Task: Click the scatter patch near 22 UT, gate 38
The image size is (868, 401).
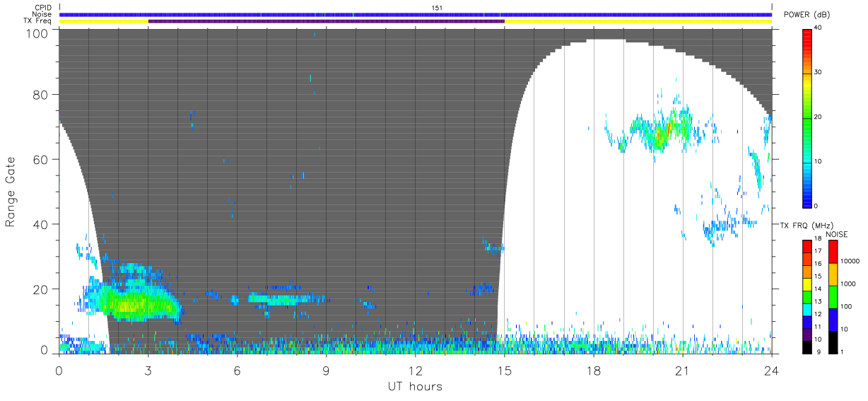Action: 720,228
